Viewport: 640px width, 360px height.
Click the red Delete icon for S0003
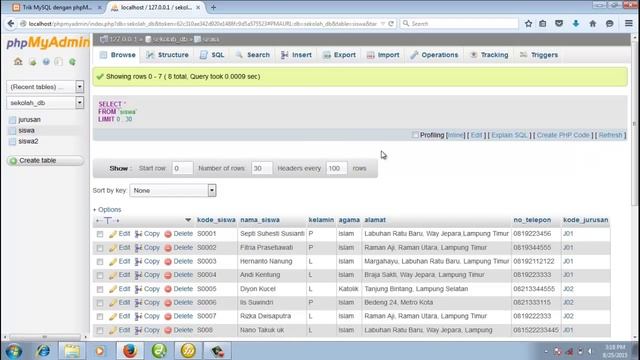click(168, 262)
